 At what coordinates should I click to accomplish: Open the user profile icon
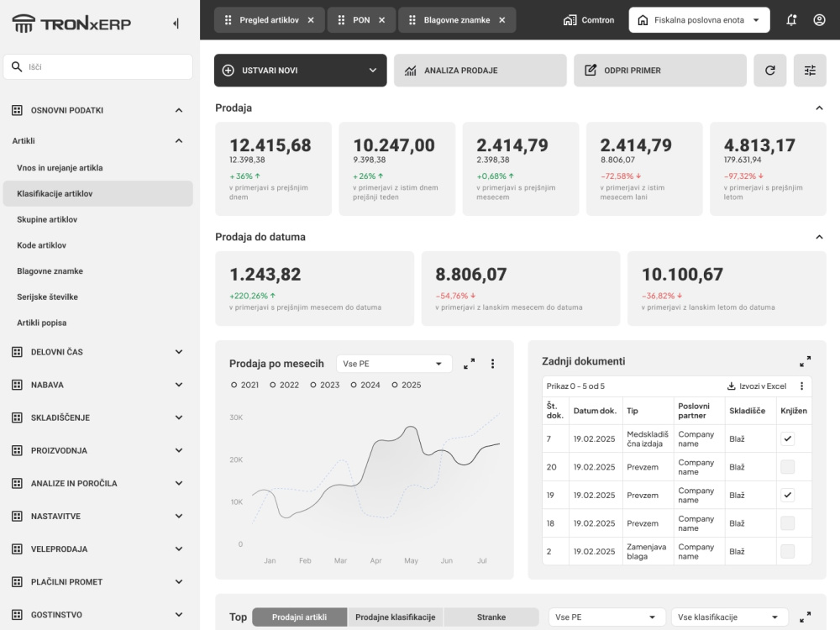click(819, 20)
